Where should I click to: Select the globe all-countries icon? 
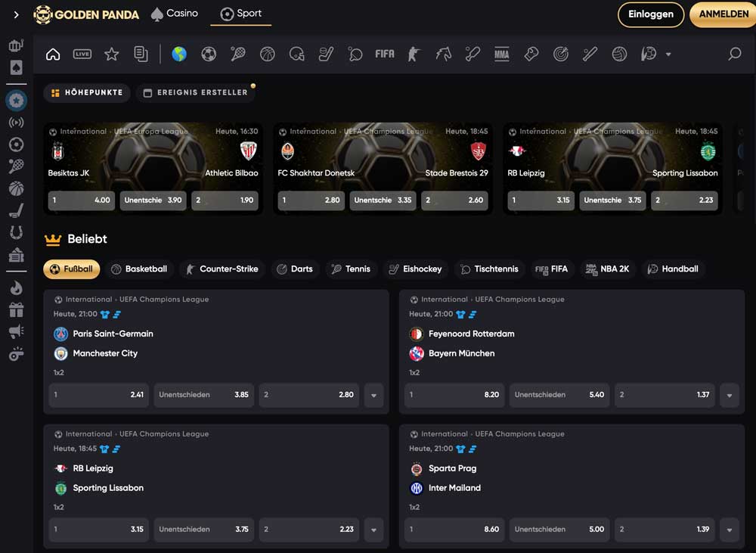(x=179, y=54)
